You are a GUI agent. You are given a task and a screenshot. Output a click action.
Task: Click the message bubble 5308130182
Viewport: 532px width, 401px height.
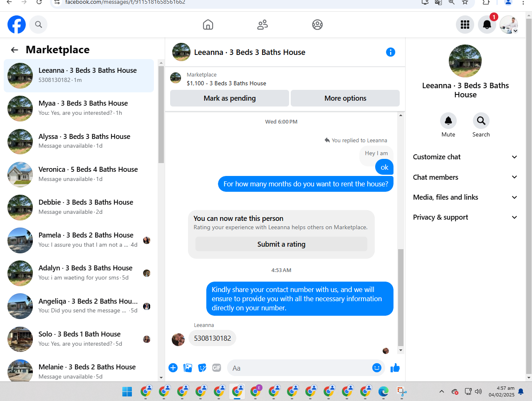coord(212,338)
